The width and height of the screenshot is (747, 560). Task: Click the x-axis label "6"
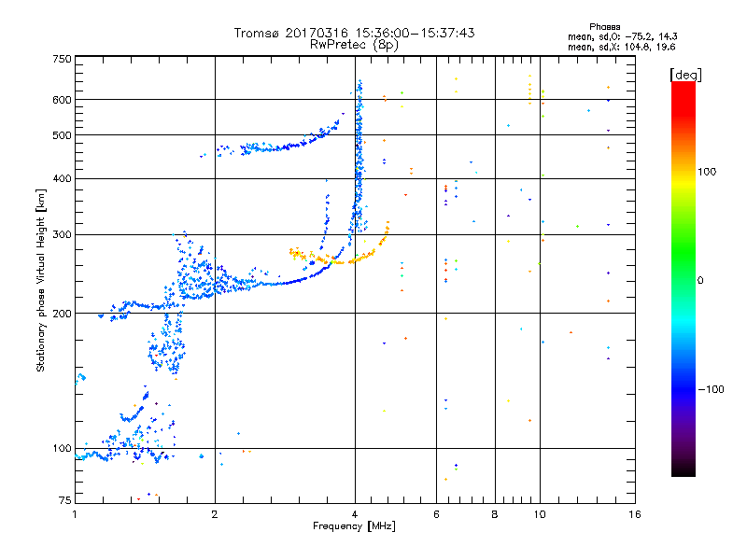tap(436, 514)
